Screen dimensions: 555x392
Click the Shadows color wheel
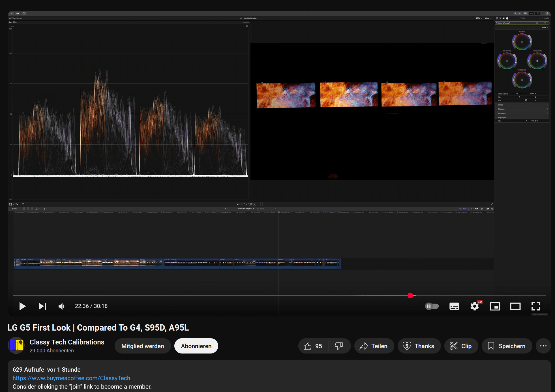pyautogui.click(x=507, y=61)
